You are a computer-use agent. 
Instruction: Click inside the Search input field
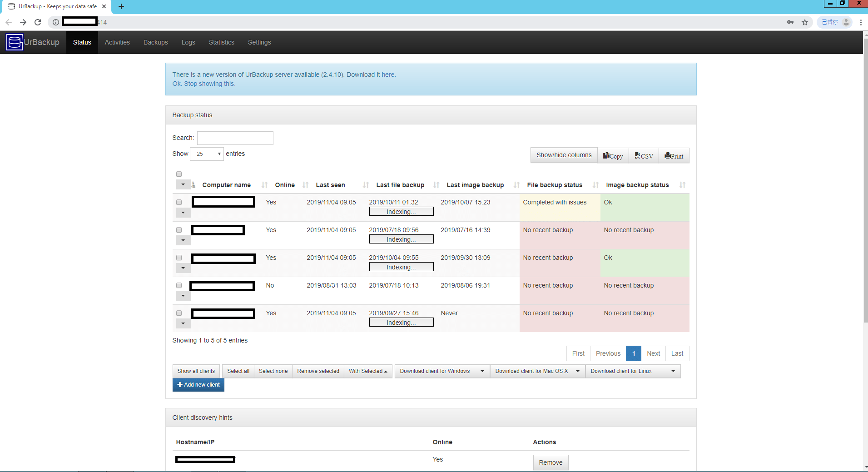pos(235,138)
